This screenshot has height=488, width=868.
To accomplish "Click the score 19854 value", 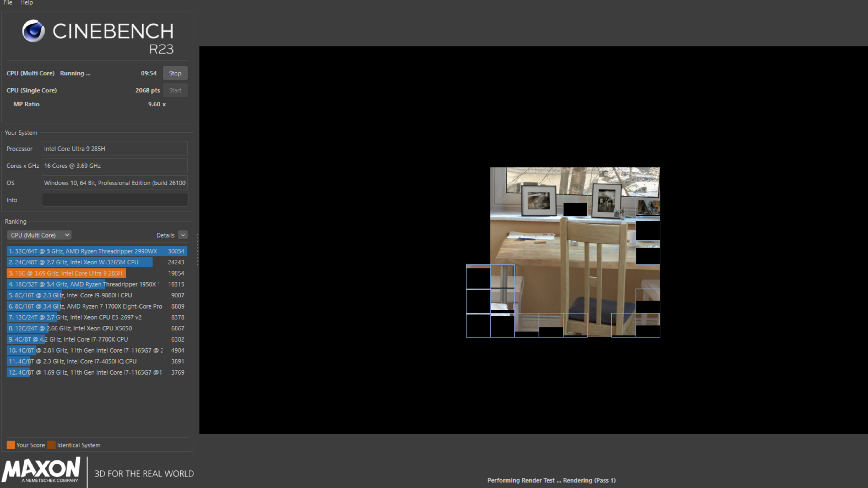I will coord(176,273).
